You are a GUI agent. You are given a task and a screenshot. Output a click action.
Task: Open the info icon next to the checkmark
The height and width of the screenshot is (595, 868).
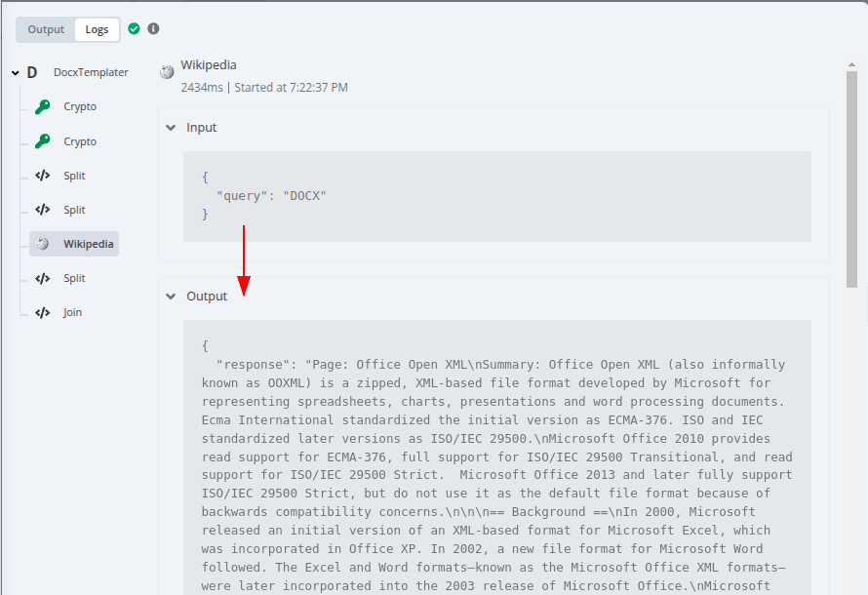tap(152, 29)
